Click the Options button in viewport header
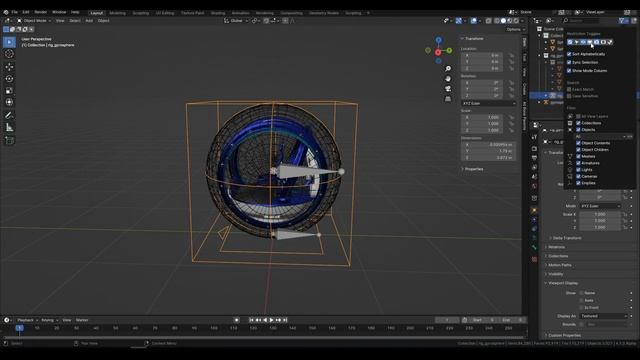The image size is (640, 360). 515,29
